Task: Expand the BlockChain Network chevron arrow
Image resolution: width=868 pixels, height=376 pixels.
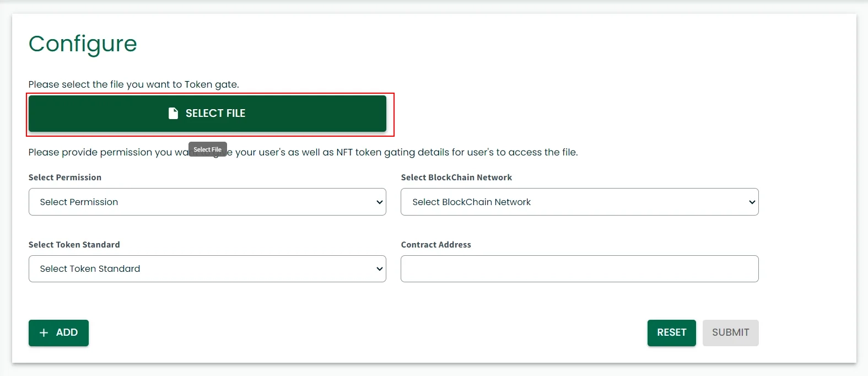Action: tap(752, 202)
